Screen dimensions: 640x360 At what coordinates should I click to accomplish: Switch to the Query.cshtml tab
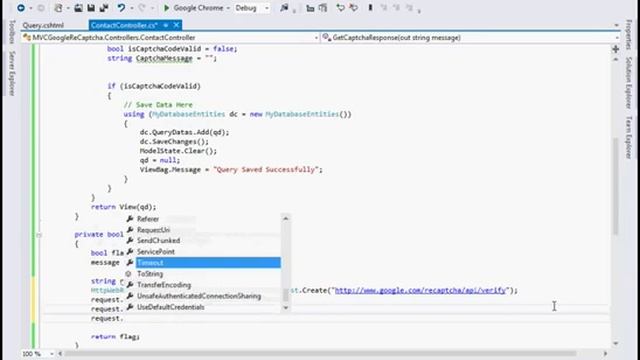click(x=43, y=25)
